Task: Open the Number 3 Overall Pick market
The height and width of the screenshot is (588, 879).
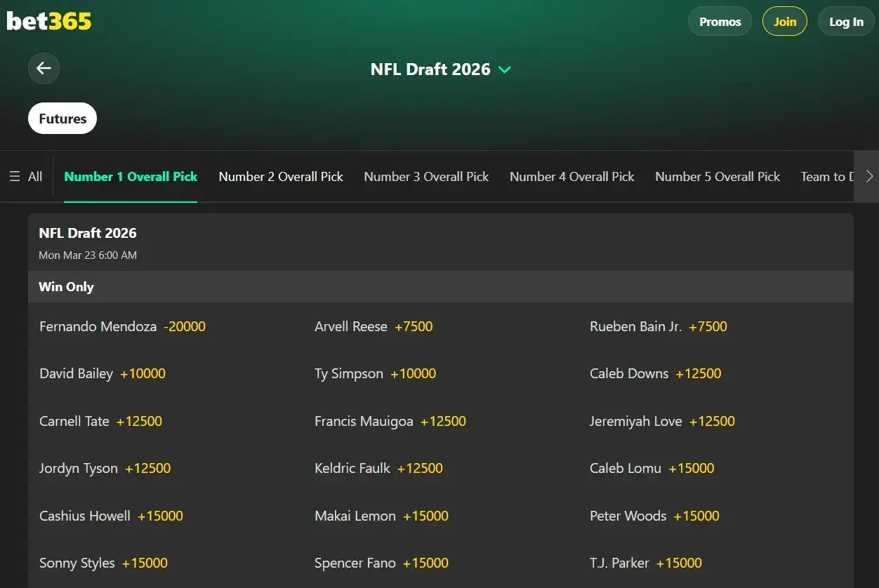Action: point(426,176)
